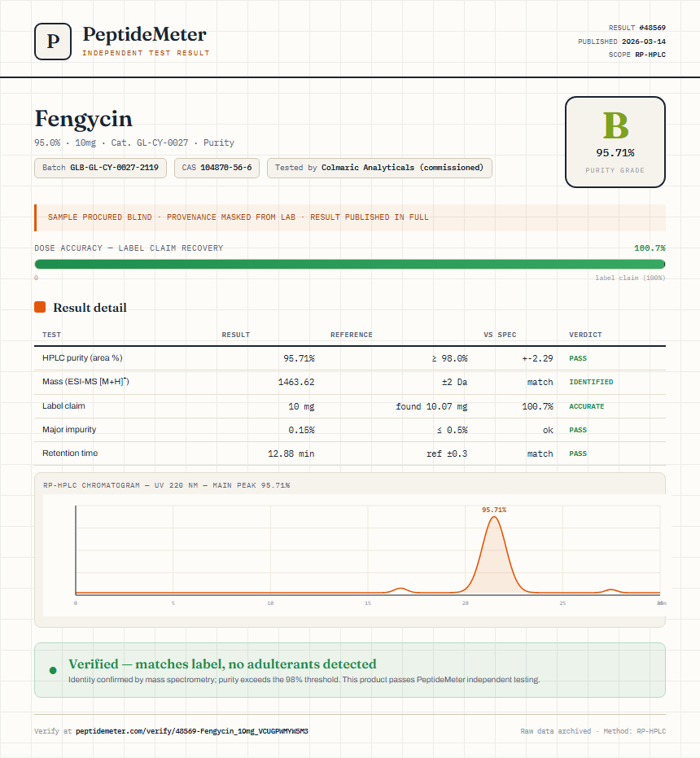Click the PUBLISHED 2026-03-14 date
This screenshot has height=758, width=700.
pyautogui.click(x=622, y=42)
